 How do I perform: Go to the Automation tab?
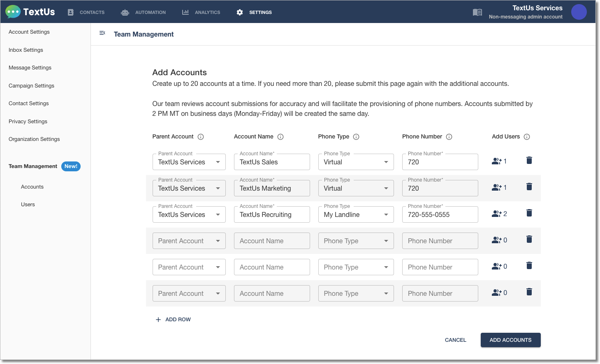144,12
